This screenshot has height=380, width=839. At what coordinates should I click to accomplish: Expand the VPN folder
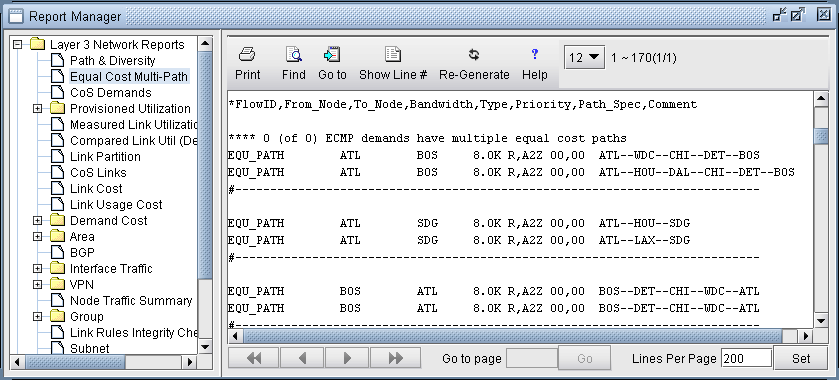[37, 284]
